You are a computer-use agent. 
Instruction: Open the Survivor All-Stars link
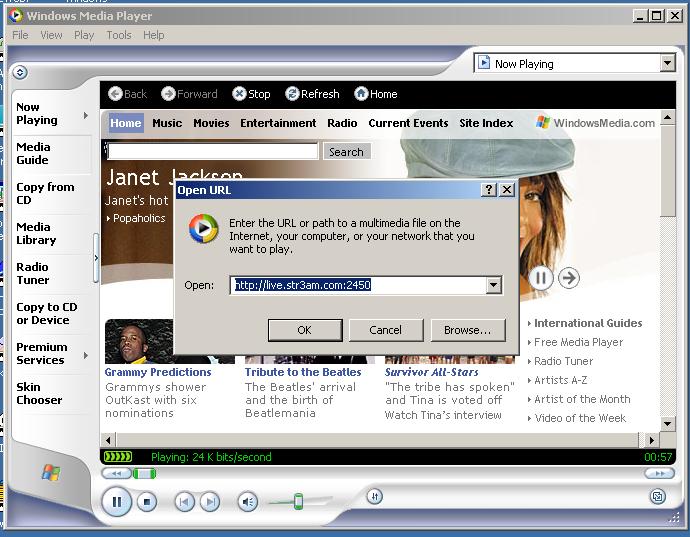[x=432, y=372]
